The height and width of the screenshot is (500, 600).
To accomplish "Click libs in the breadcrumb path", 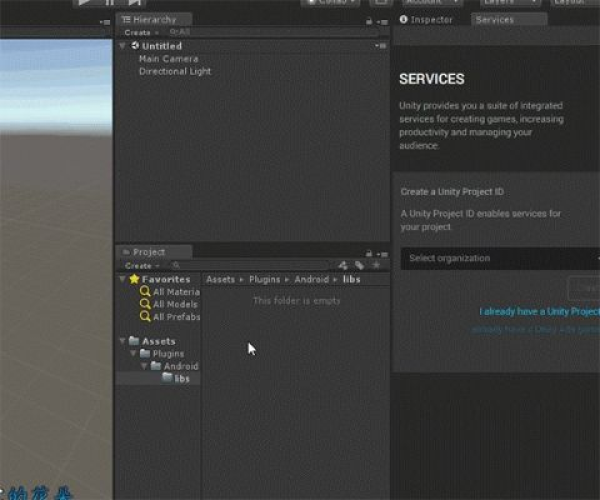I will [352, 279].
